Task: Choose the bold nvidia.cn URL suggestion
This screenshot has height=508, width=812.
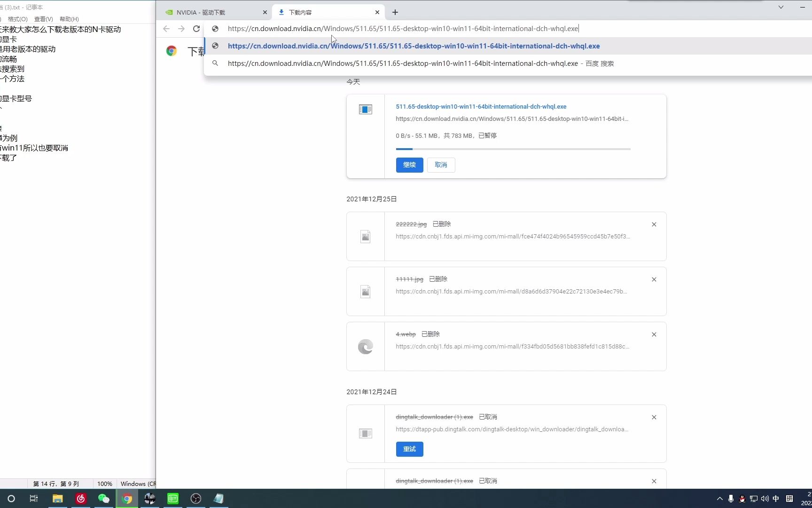Action: click(x=508, y=46)
